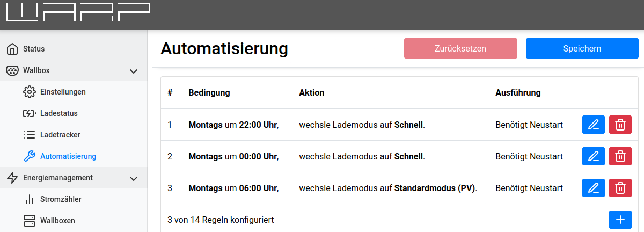The image size is (644, 232).
Task: Click the WARP logo in header
Action: [x=78, y=13]
